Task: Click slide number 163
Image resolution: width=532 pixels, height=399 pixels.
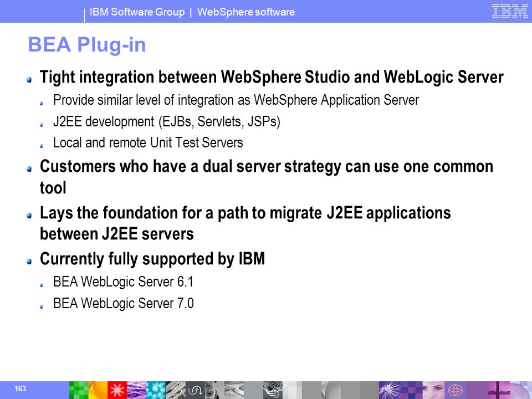Action: tap(20, 388)
